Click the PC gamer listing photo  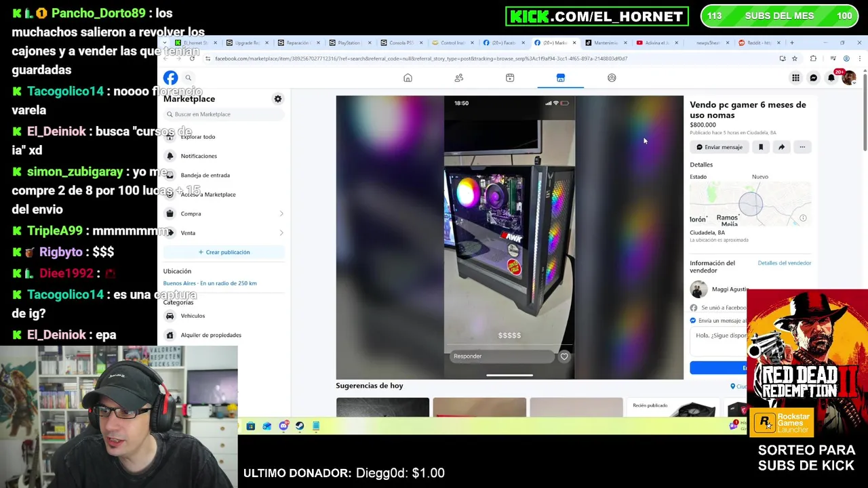pyautogui.click(x=509, y=237)
